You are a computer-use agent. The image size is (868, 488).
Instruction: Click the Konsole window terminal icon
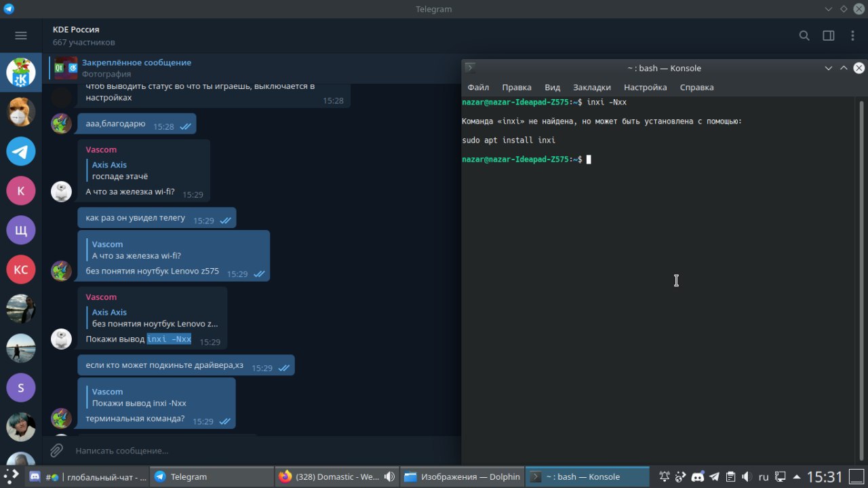[x=470, y=68]
